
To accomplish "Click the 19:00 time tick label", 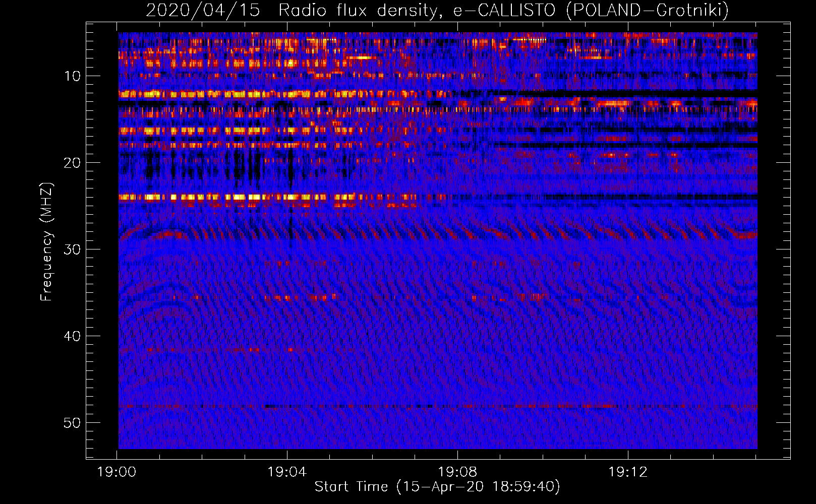I will click(x=117, y=472).
